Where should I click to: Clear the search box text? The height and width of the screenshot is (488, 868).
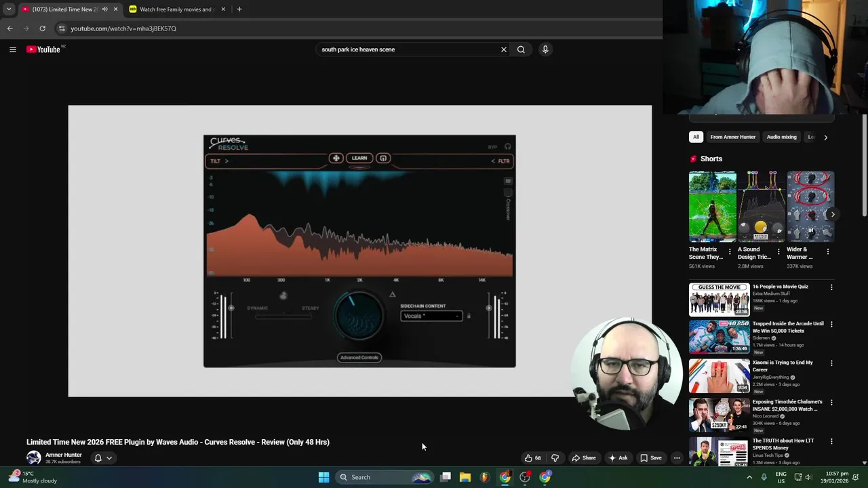(x=504, y=49)
